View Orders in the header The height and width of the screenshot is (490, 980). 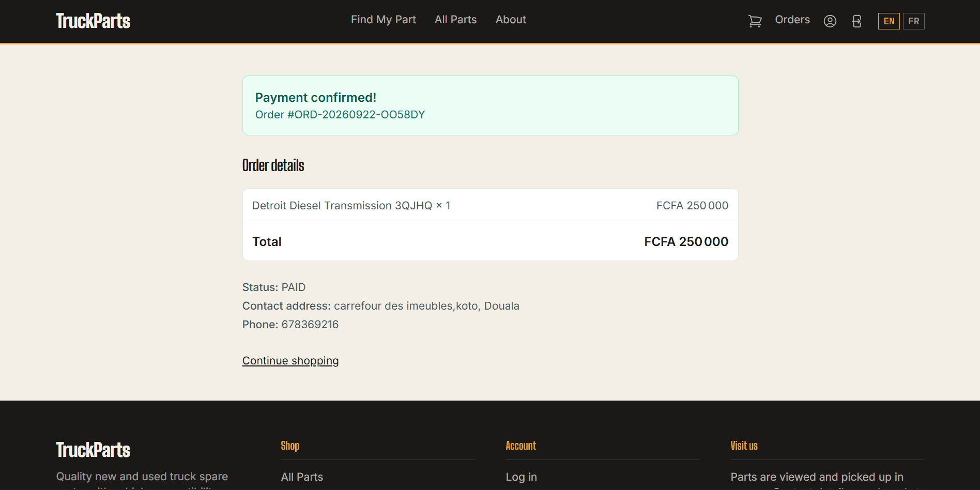pos(792,20)
